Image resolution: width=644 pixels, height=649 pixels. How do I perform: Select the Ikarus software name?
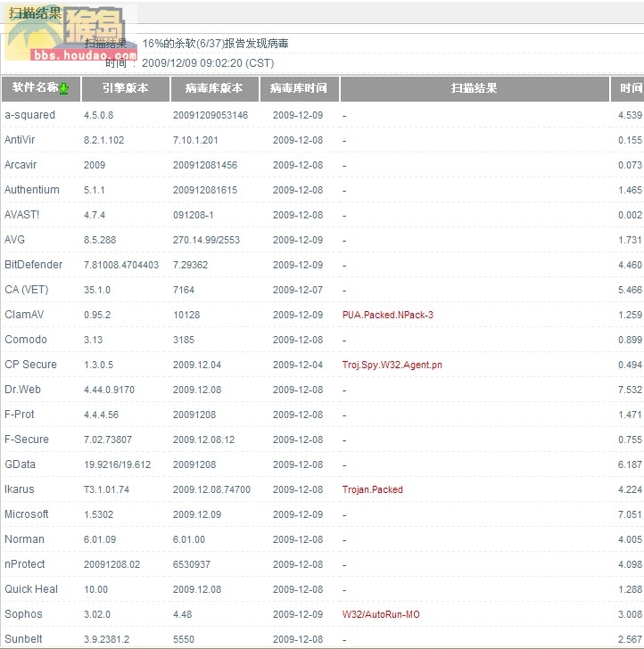click(x=20, y=489)
